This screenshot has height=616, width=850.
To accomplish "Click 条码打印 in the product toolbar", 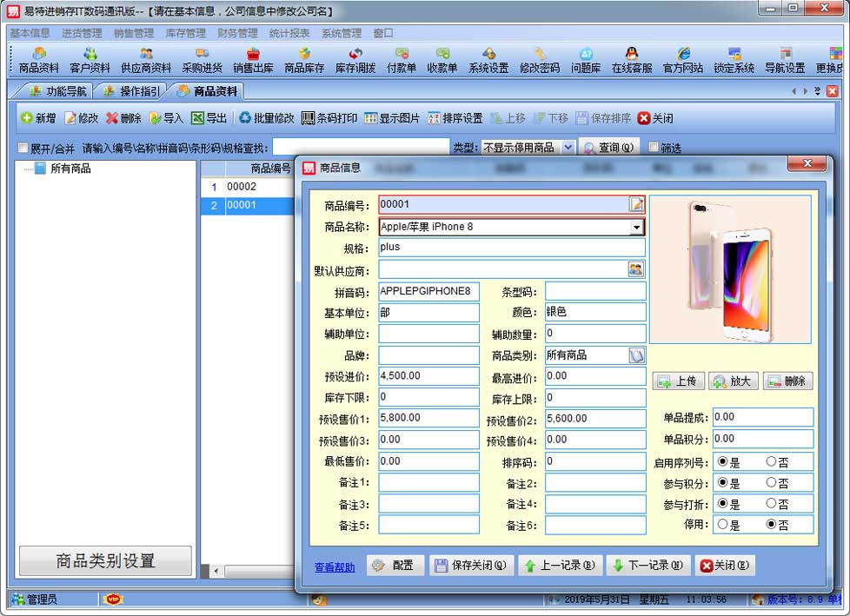I will (x=329, y=118).
